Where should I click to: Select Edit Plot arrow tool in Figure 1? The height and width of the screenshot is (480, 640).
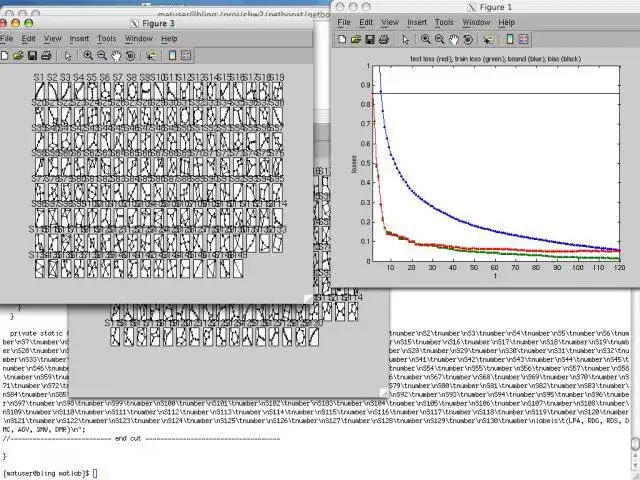click(x=405, y=39)
